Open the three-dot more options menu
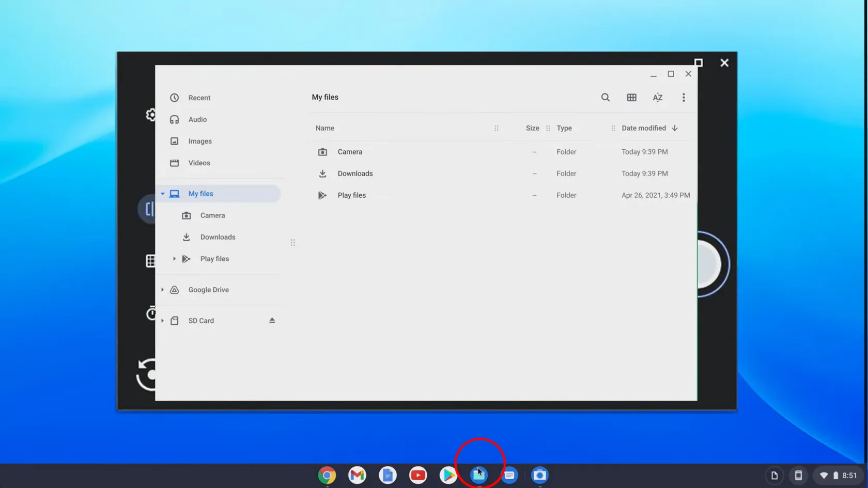Viewport: 868px width, 488px height. 683,98
